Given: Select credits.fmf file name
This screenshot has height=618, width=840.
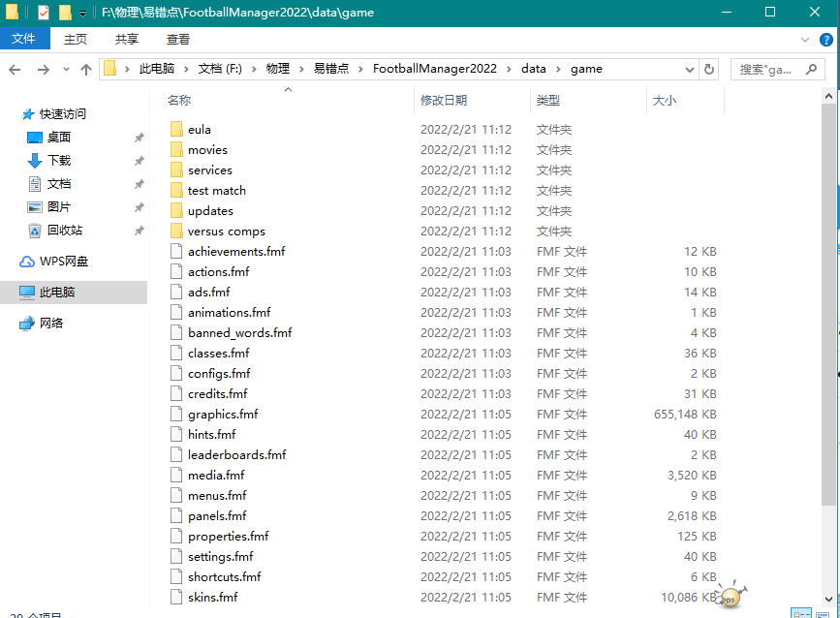Looking at the screenshot, I should coord(217,393).
